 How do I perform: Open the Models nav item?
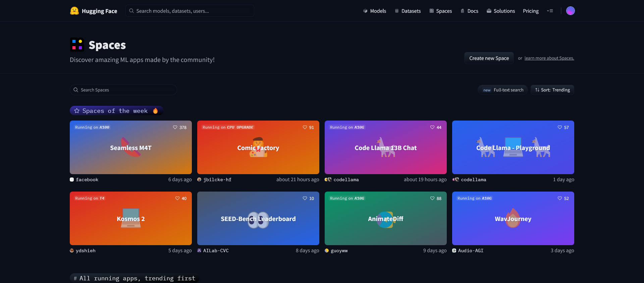(x=374, y=11)
